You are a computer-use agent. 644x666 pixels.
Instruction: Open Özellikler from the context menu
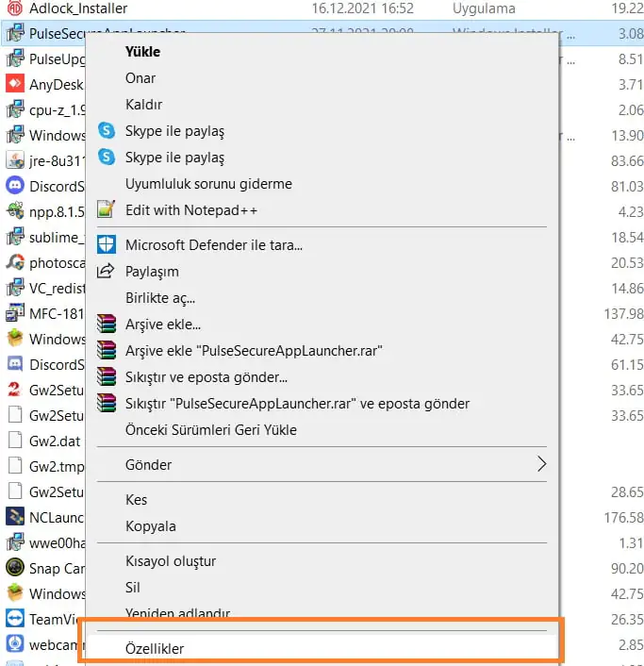[322, 649]
